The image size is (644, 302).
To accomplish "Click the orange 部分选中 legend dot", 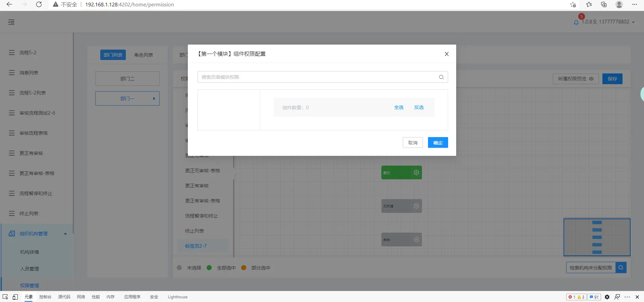I will pos(244,268).
